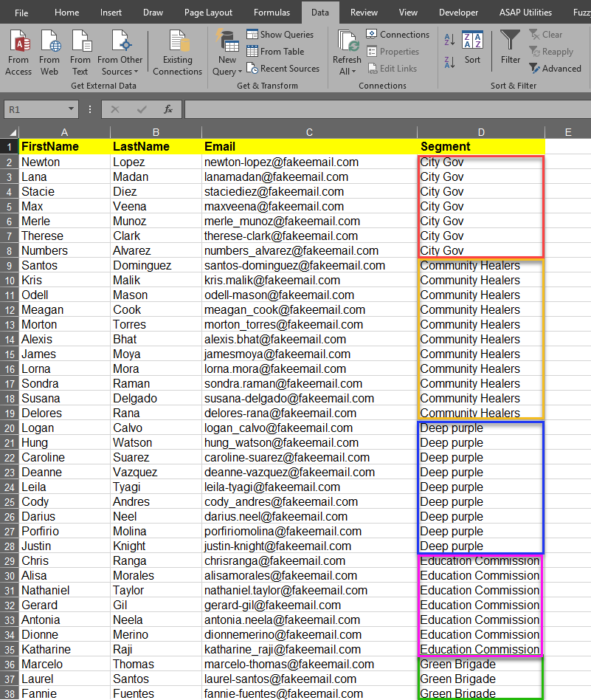Select City Gov in row 2
Image resolution: width=591 pixels, height=700 pixels.
click(481, 162)
